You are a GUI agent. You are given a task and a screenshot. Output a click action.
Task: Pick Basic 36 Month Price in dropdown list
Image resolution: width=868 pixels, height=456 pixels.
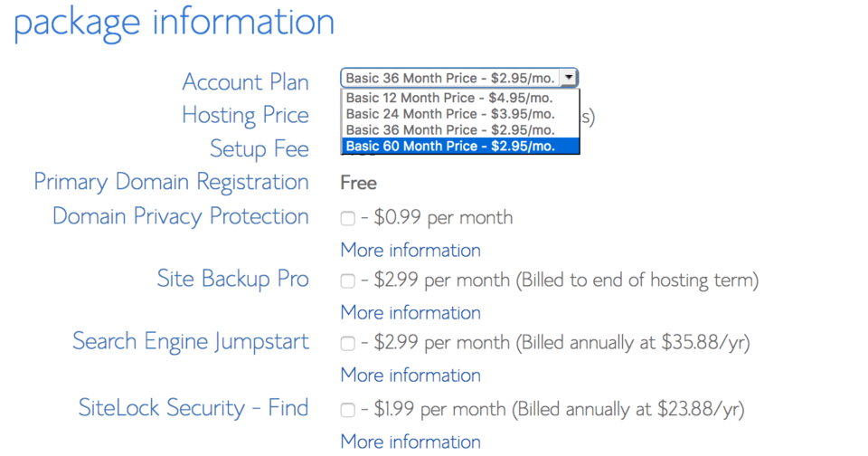(449, 129)
